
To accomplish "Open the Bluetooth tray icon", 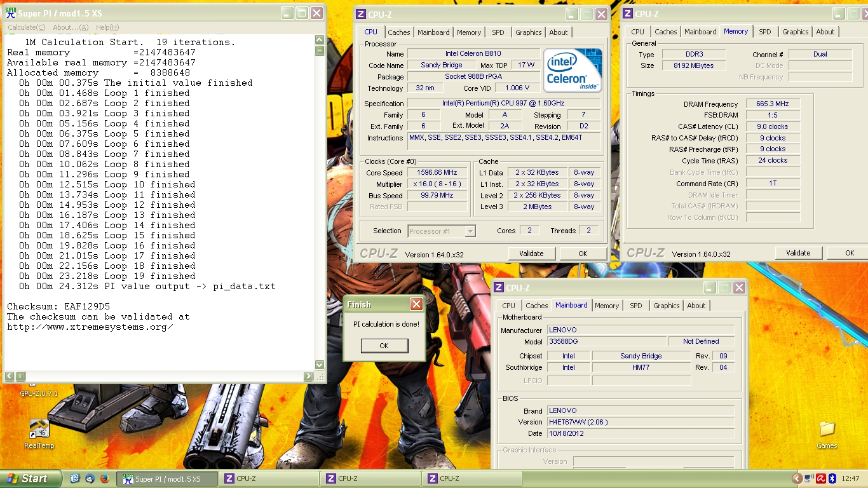I will (832, 478).
